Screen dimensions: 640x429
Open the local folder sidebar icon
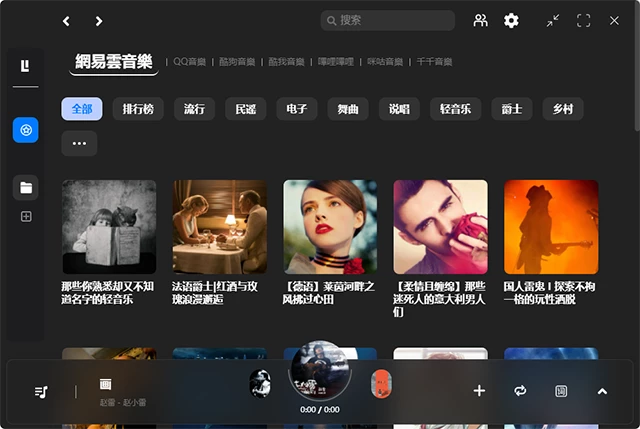(x=26, y=188)
